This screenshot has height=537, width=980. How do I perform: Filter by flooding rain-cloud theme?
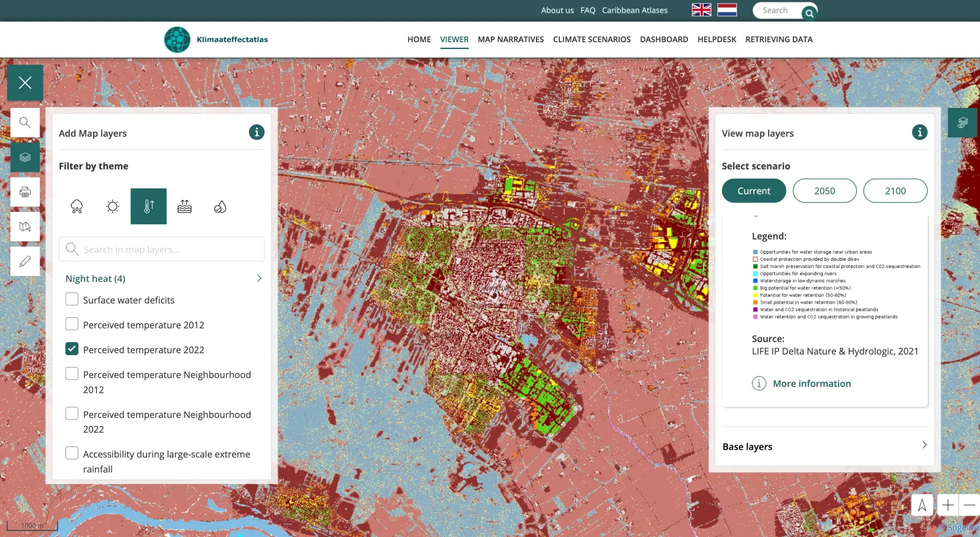point(77,206)
